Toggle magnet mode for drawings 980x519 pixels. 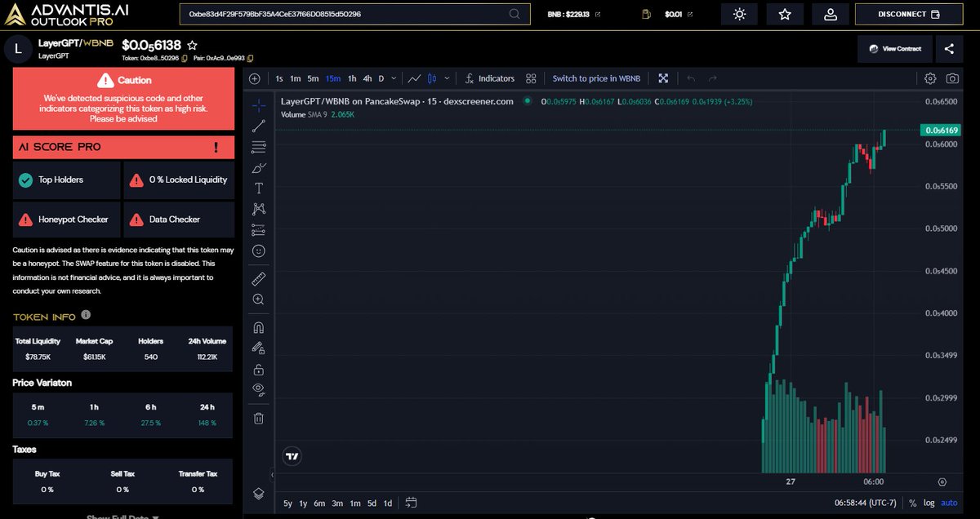click(x=258, y=327)
